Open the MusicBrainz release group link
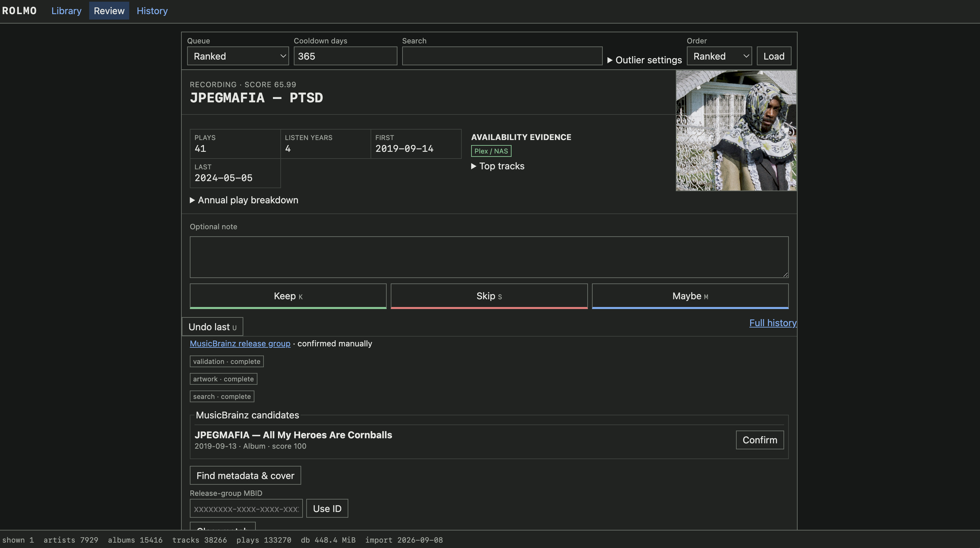 click(x=240, y=344)
